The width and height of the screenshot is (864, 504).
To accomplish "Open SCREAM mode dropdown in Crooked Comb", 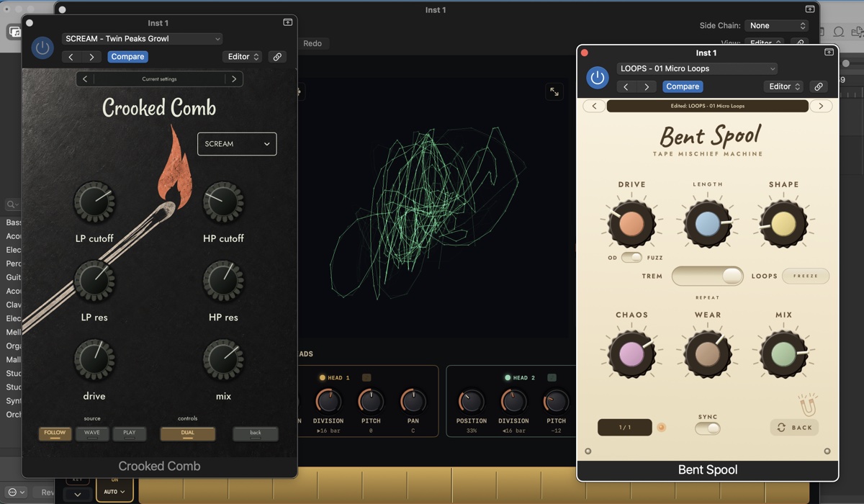I will point(237,144).
